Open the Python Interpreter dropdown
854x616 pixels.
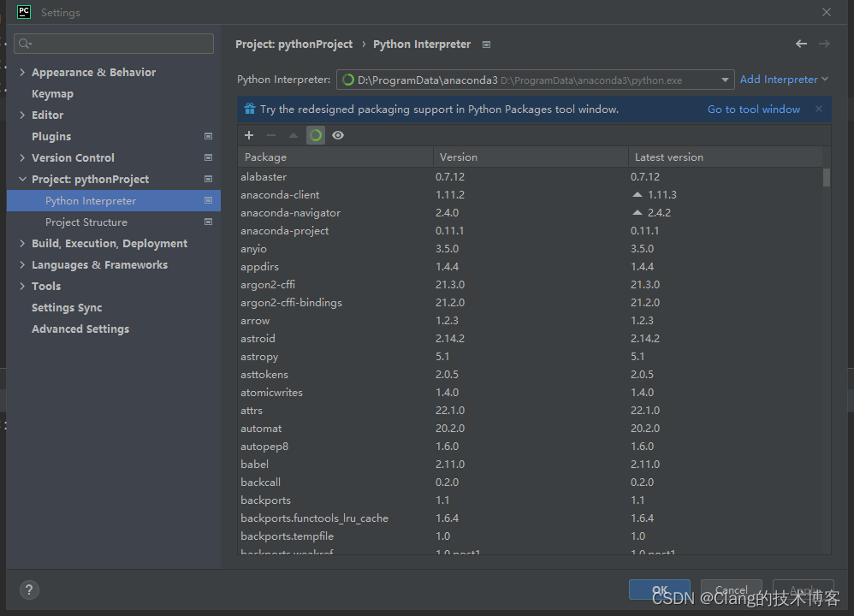(536, 80)
